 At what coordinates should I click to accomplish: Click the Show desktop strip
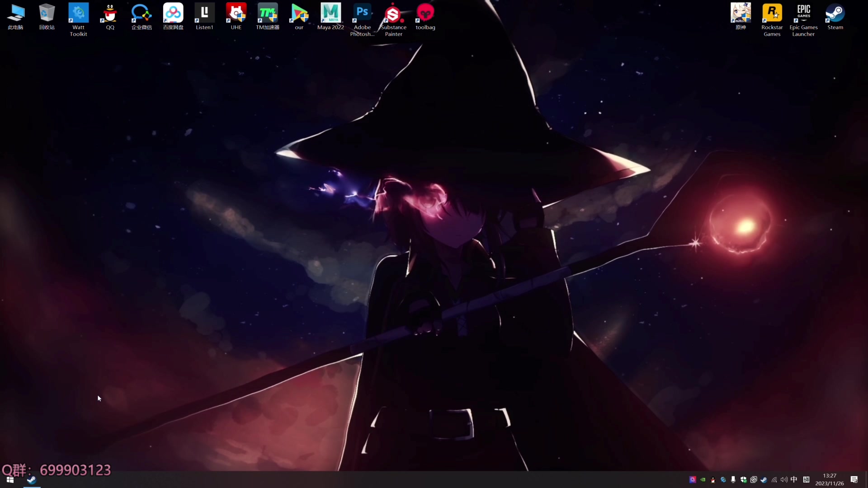coord(866,479)
